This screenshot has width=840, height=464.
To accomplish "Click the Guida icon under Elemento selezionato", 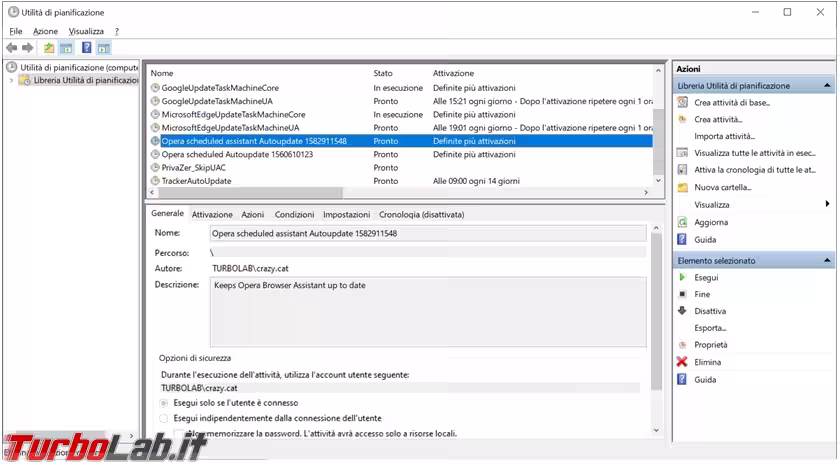I will click(x=682, y=379).
